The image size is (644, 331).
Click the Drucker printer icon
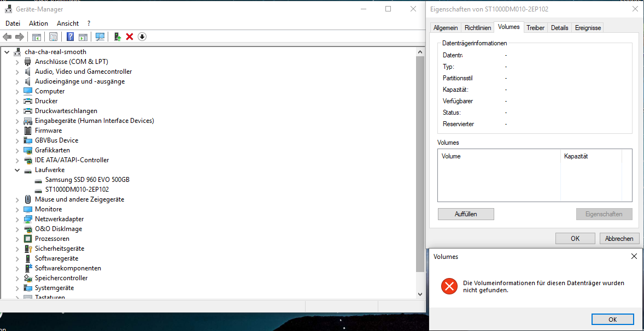pyautogui.click(x=28, y=101)
